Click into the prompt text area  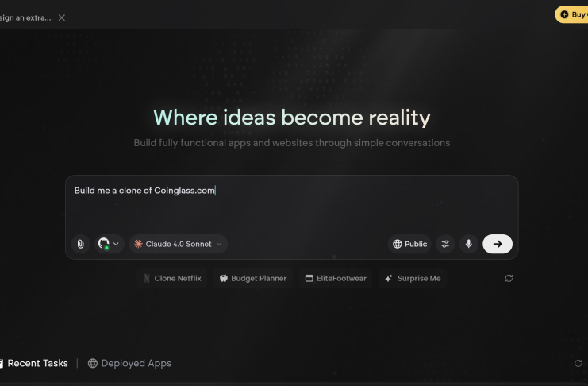coord(292,205)
